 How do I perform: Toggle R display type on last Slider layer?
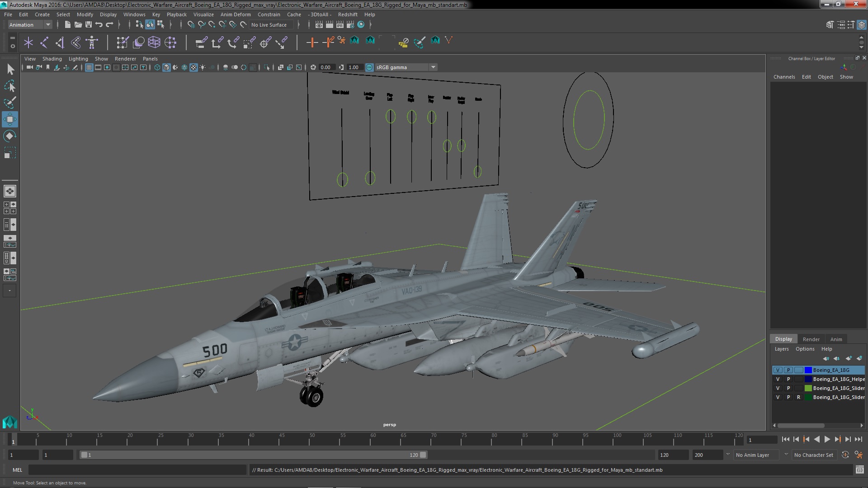(x=798, y=397)
